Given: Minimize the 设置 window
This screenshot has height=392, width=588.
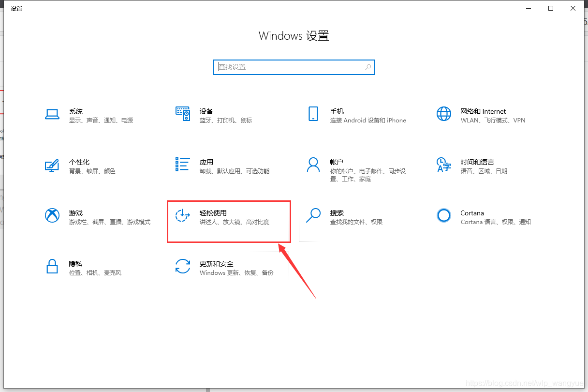Looking at the screenshot, I should pyautogui.click(x=528, y=8).
